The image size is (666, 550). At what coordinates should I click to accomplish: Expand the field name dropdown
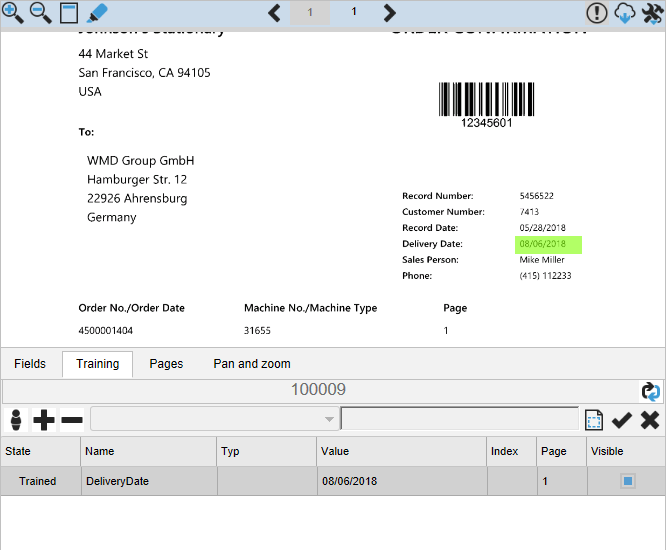[x=328, y=419]
